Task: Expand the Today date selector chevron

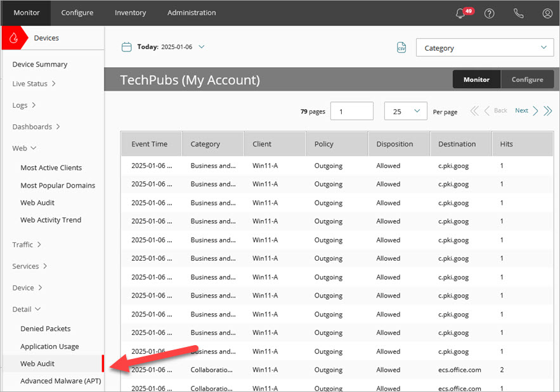Action: [x=202, y=46]
